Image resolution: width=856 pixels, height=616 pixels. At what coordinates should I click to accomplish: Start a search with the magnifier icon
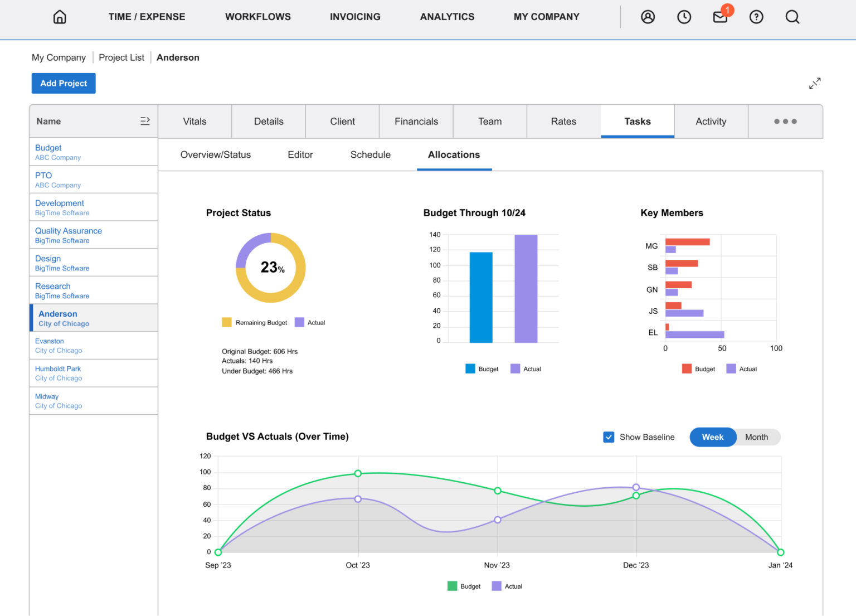(792, 17)
